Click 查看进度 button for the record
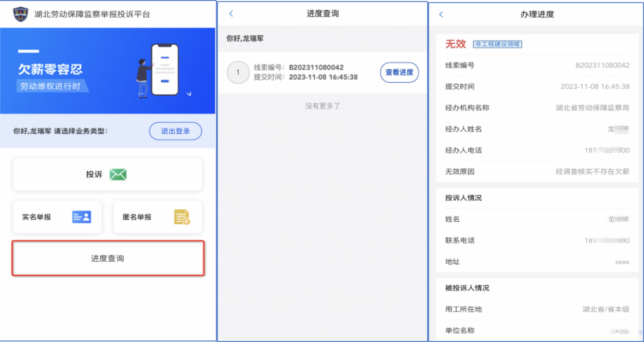Image resolution: width=644 pixels, height=342 pixels. pos(399,72)
